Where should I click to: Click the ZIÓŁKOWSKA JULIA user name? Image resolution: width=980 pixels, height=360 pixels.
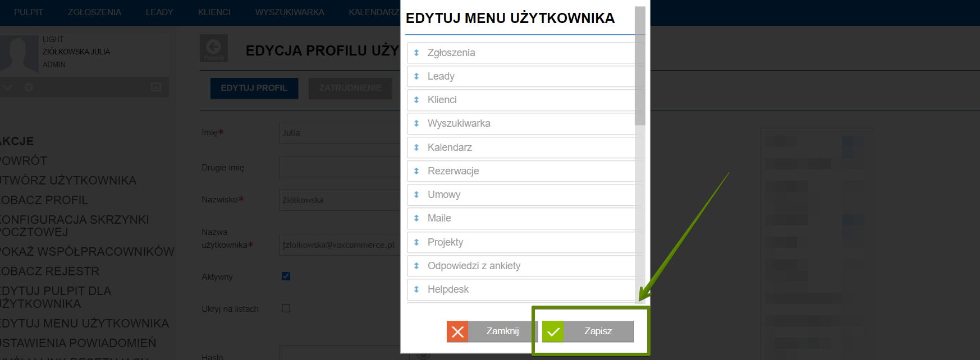point(76,52)
